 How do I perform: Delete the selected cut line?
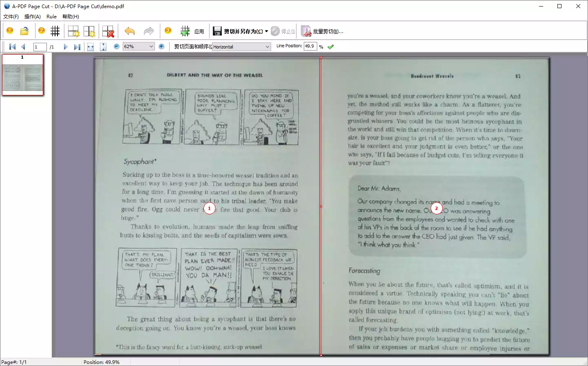108,31
